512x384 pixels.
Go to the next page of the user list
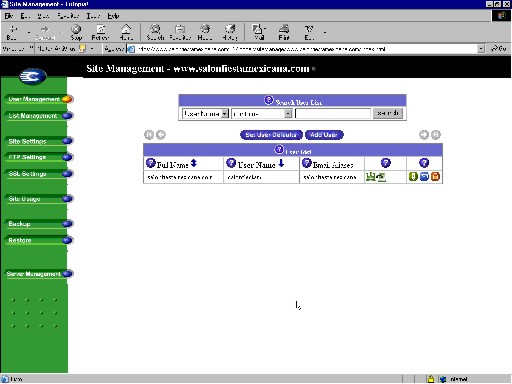click(424, 135)
